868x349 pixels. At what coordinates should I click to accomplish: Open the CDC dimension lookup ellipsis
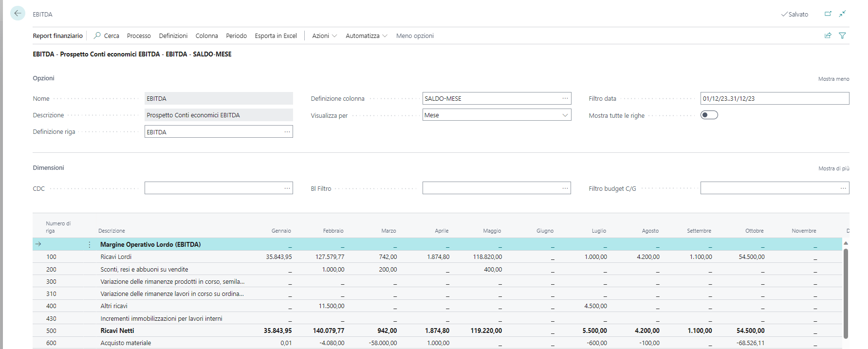click(x=287, y=188)
